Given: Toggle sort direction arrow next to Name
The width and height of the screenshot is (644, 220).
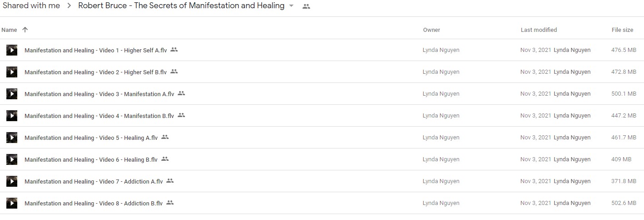Looking at the screenshot, I should (x=25, y=30).
